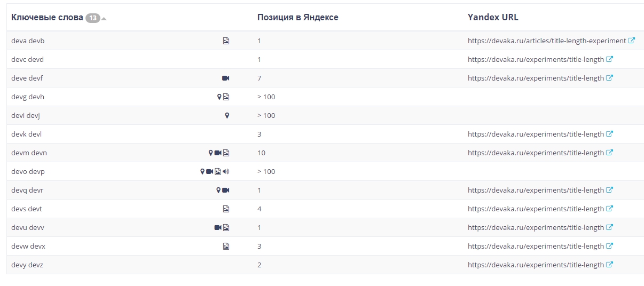This screenshot has height=286, width=644.
Task: Open external link icon for deva devb URL
Action: [x=632, y=41]
